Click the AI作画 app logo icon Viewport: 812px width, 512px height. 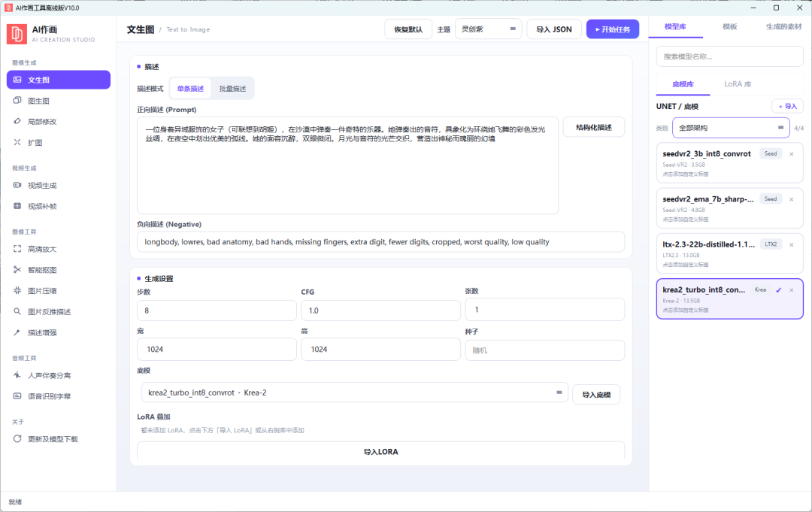coord(17,34)
